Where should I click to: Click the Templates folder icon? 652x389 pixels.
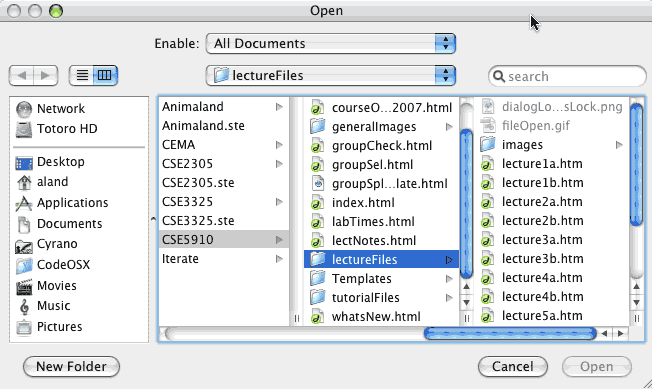318,278
